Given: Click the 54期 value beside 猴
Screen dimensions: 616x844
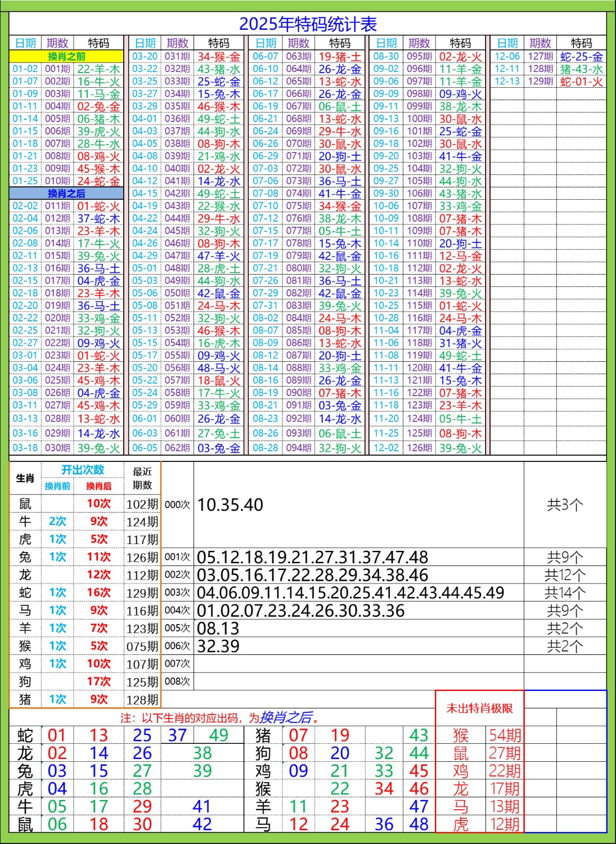Looking at the screenshot, I should tap(505, 735).
